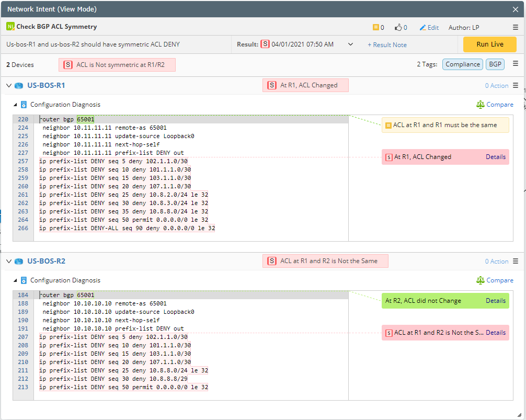Collapse Configuration Diagnosis under US-BOS-R1
Screen dimensions: 526x420
[x=15, y=105]
